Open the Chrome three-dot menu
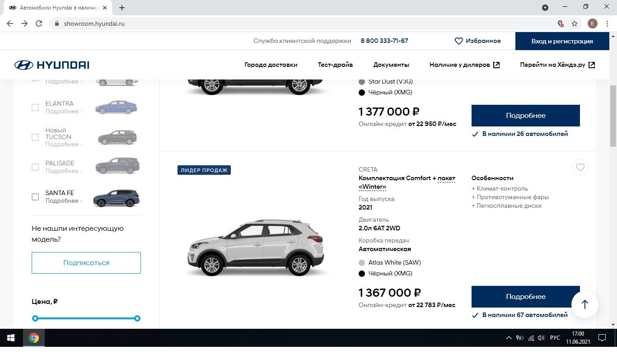This screenshot has height=364, width=617. tap(607, 23)
